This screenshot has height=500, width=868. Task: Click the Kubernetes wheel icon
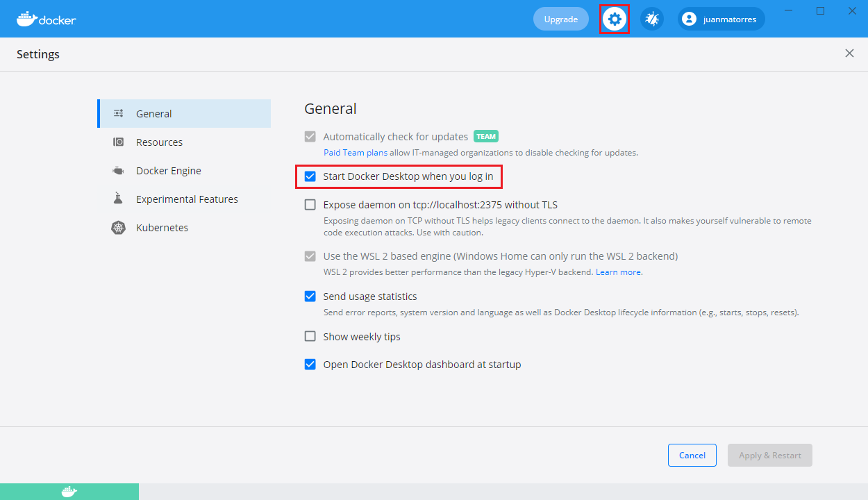[119, 228]
